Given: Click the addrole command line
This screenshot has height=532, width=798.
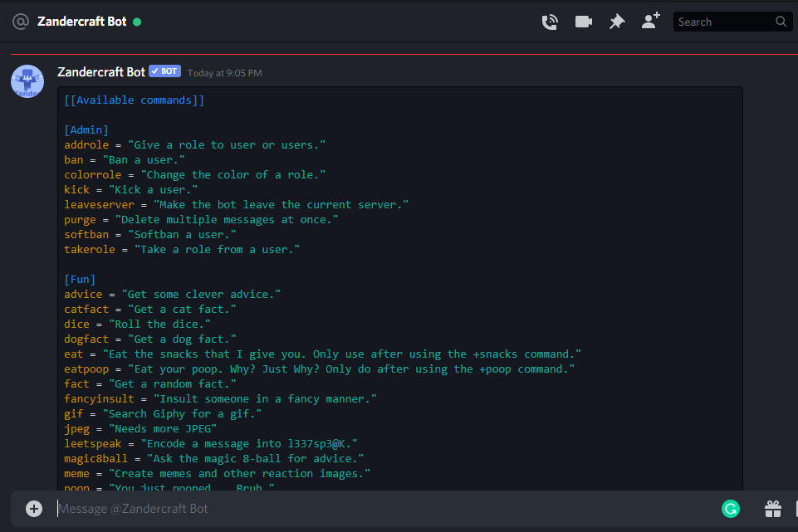Looking at the screenshot, I should (195, 145).
